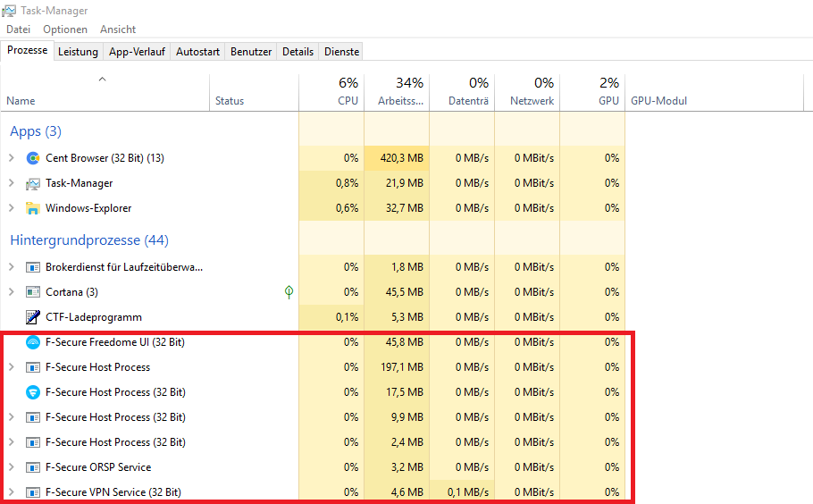Switch to the Autostart tab

tap(197, 52)
